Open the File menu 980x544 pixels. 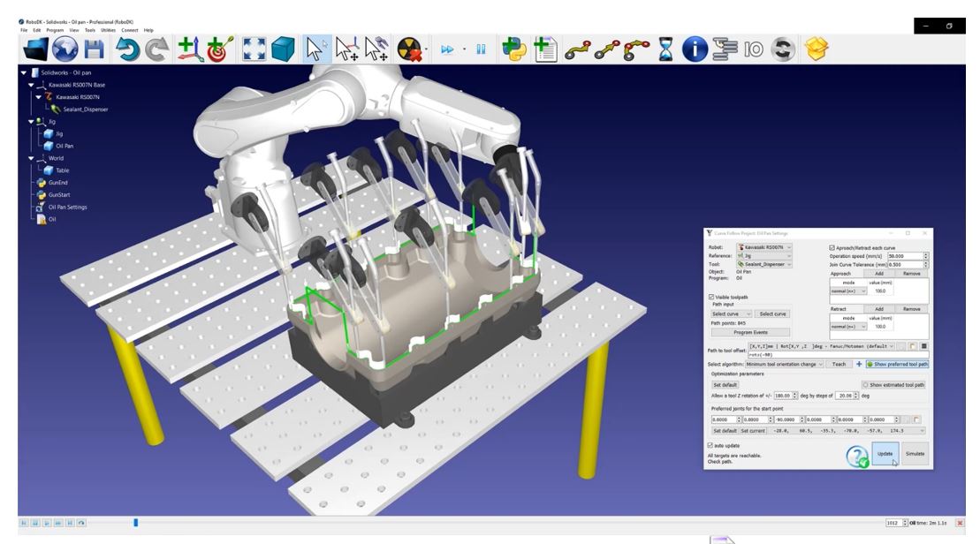coord(24,30)
